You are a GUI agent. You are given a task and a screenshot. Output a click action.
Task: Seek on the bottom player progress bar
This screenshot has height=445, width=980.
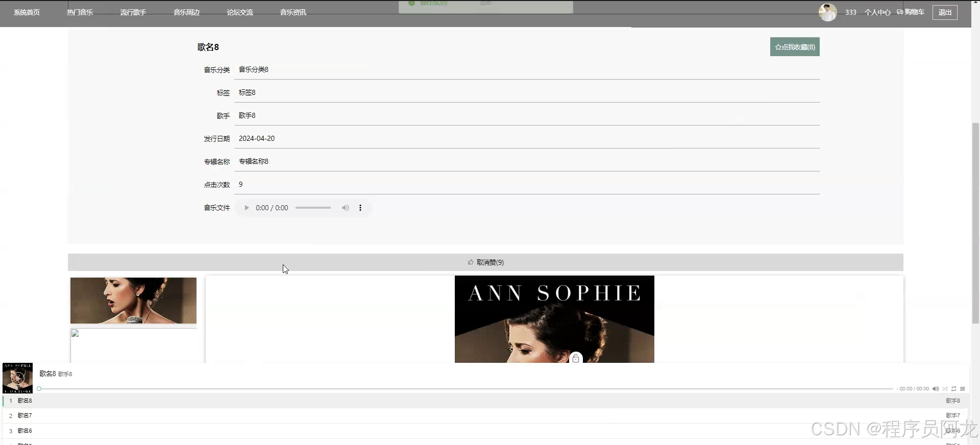pos(466,389)
